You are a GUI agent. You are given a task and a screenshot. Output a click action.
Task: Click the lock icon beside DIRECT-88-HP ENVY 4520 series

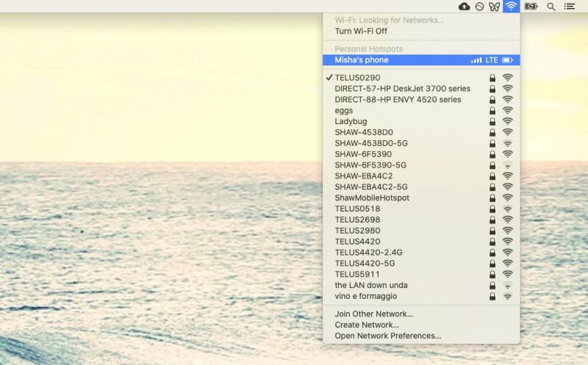pos(492,99)
